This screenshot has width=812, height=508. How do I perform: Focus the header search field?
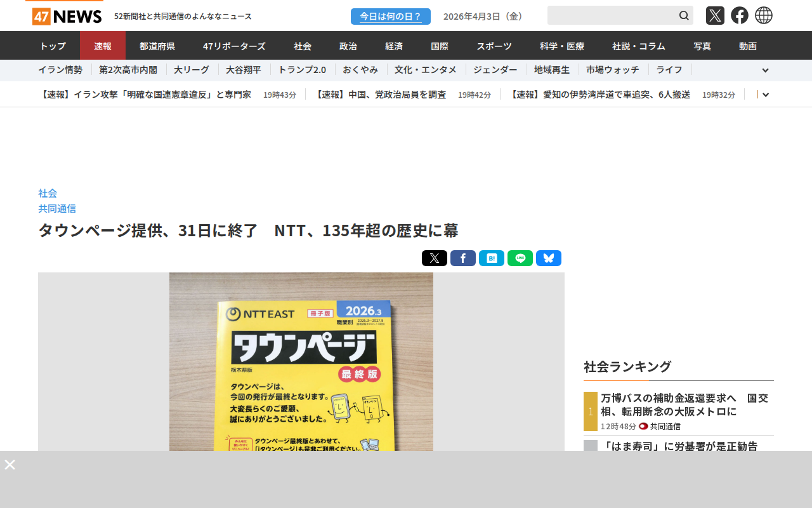click(612, 15)
